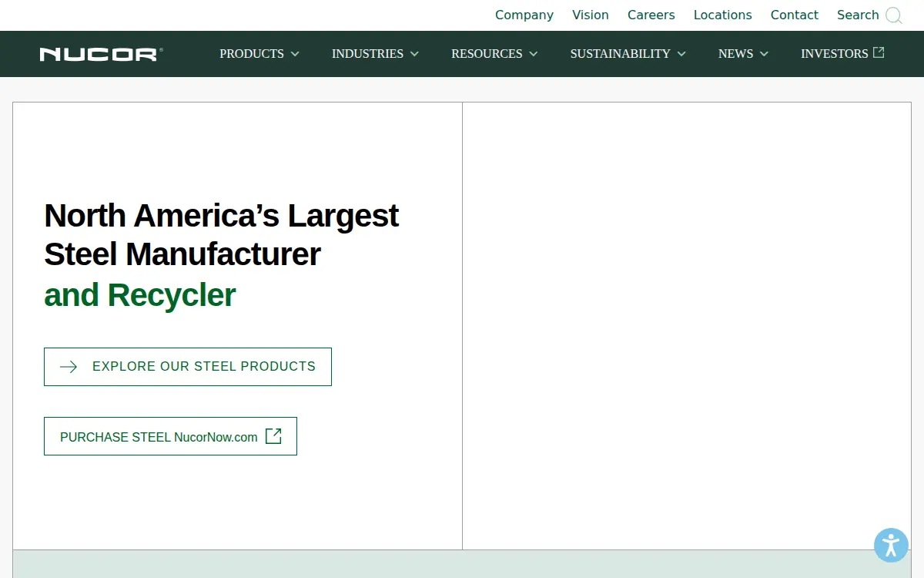Click Explore Our Steel Products
The width and height of the screenshot is (924, 578).
pyautogui.click(x=188, y=367)
